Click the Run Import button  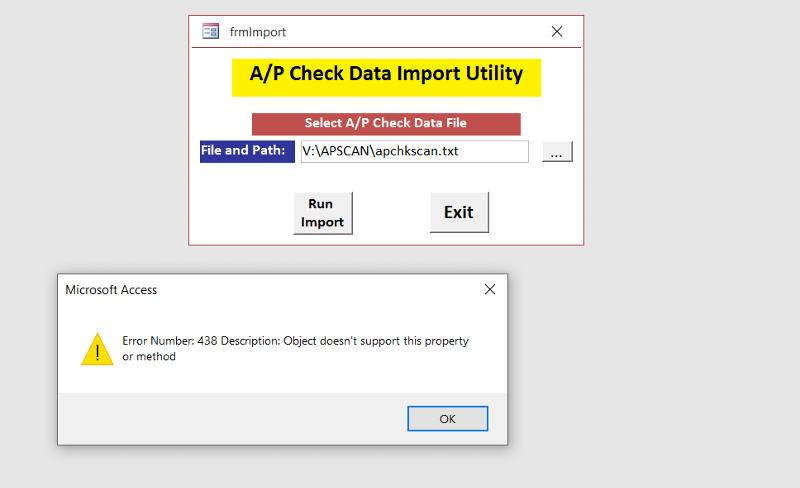pyautogui.click(x=323, y=213)
